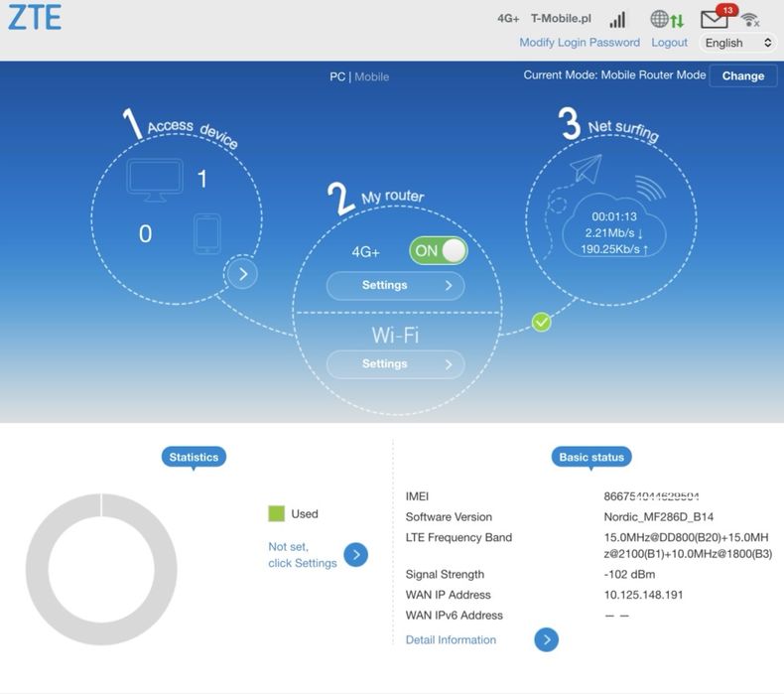Click the signal strength bars icon
This screenshot has height=694, width=784.
click(618, 20)
